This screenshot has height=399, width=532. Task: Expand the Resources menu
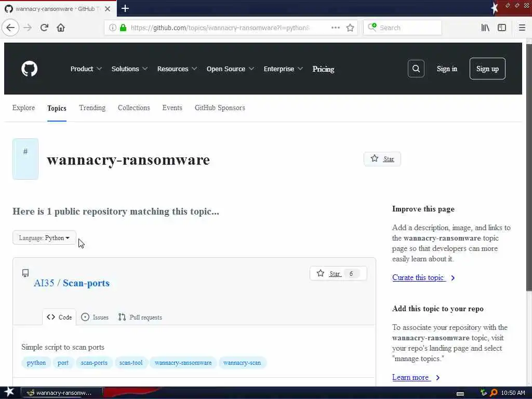coord(177,69)
